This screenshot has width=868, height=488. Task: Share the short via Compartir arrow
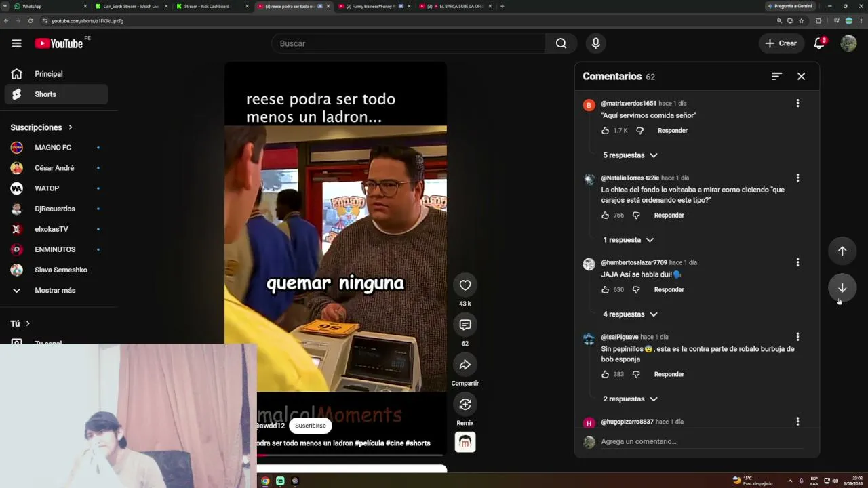tap(465, 365)
